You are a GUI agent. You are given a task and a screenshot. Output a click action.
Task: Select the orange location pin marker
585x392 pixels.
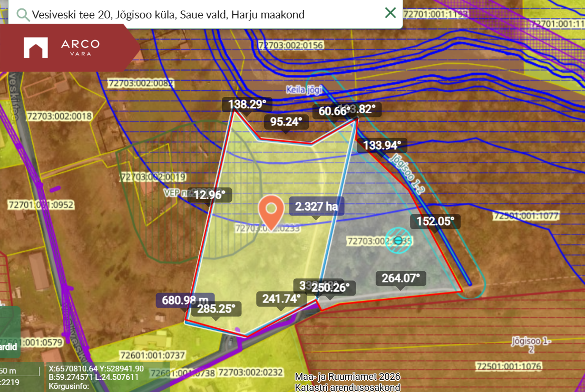(x=271, y=212)
